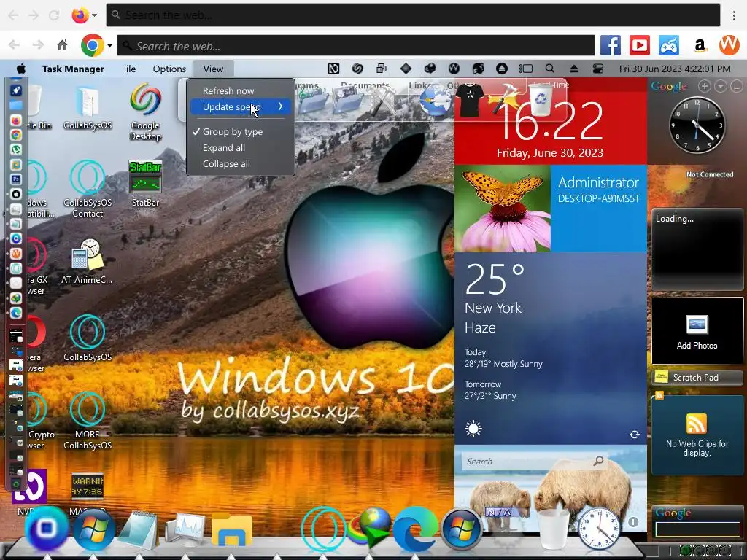Open the File menu
The height and width of the screenshot is (560, 747).
pos(128,69)
